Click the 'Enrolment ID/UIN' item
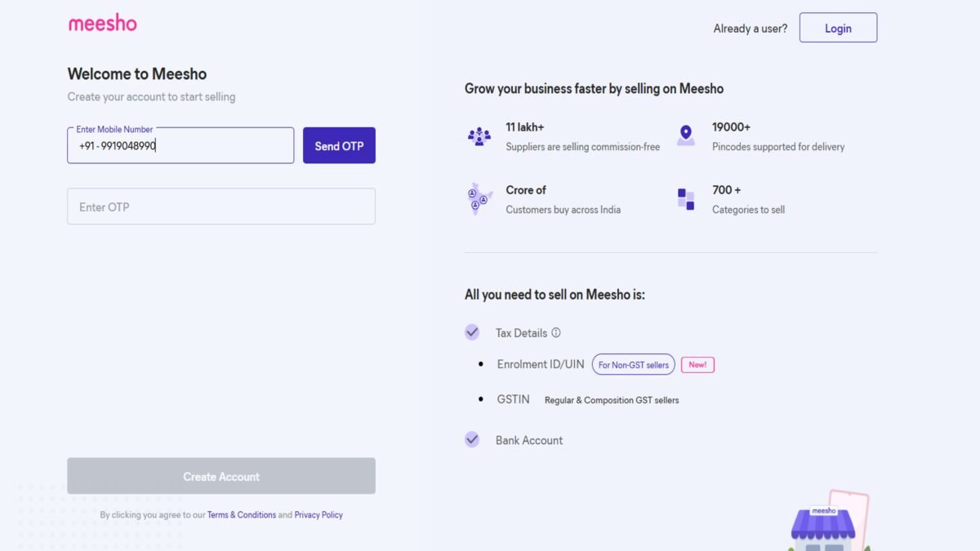Viewport: 980px width, 551px height. point(541,364)
